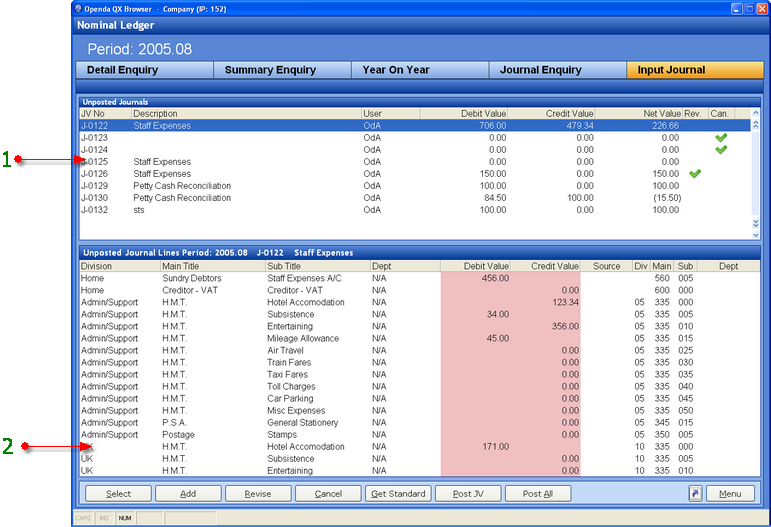The image size is (771, 527).
Task: Click the Cancel button
Action: [x=328, y=494]
